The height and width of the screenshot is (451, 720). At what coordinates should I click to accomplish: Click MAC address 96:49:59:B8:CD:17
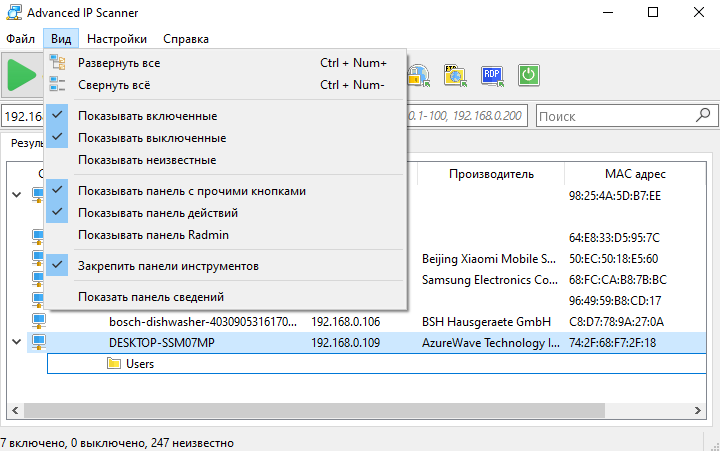(x=615, y=301)
